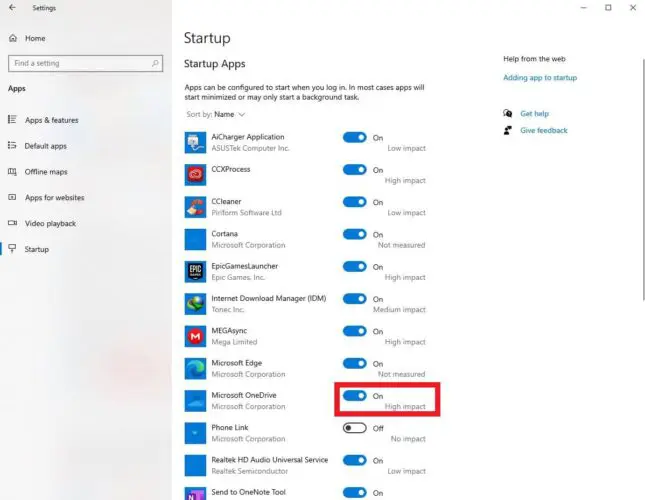
Task: Turn off Microsoft OneDrive startup toggle
Action: [x=355, y=396]
